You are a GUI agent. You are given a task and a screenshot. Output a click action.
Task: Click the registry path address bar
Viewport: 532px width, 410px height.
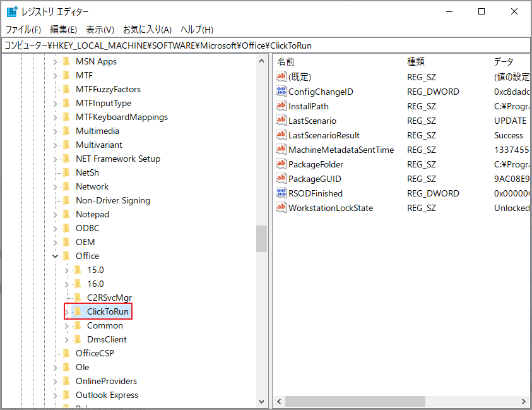pos(266,45)
